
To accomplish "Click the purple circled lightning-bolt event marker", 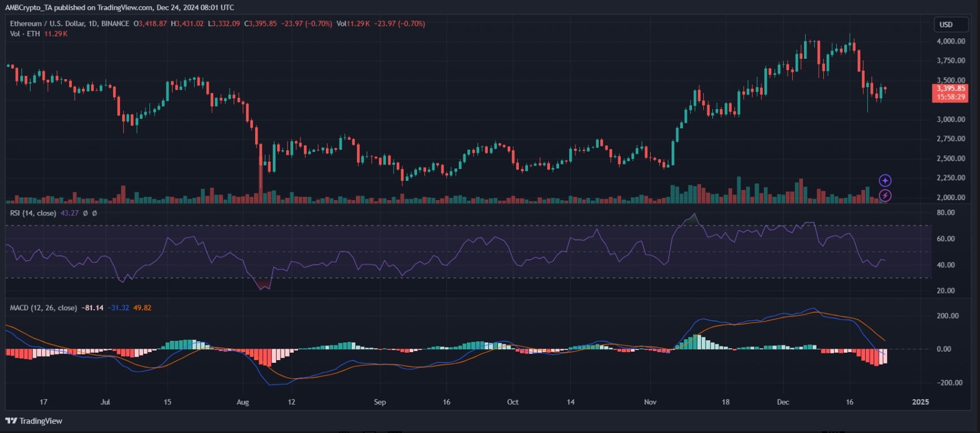I will [885, 196].
